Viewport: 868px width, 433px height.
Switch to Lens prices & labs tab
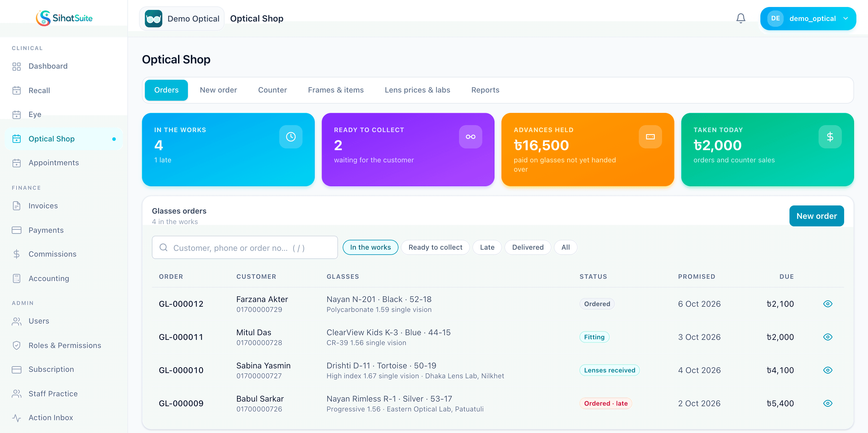coord(417,90)
